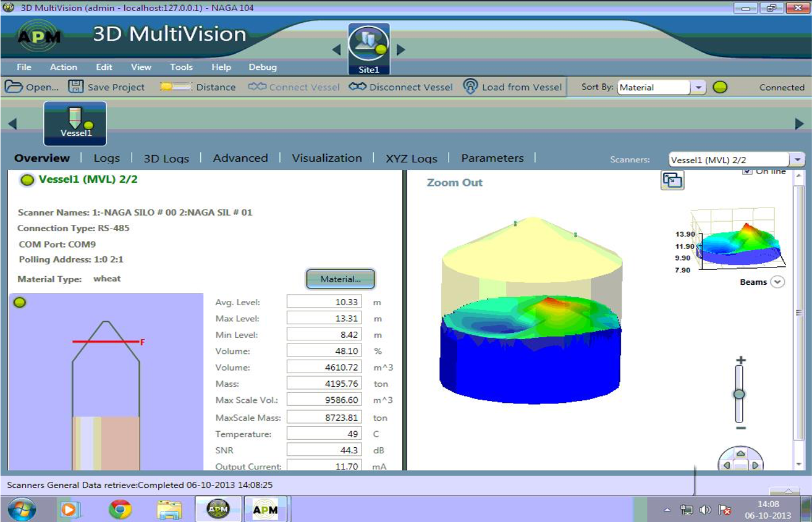
Task: Switch to the Advanced tab
Action: pos(240,158)
